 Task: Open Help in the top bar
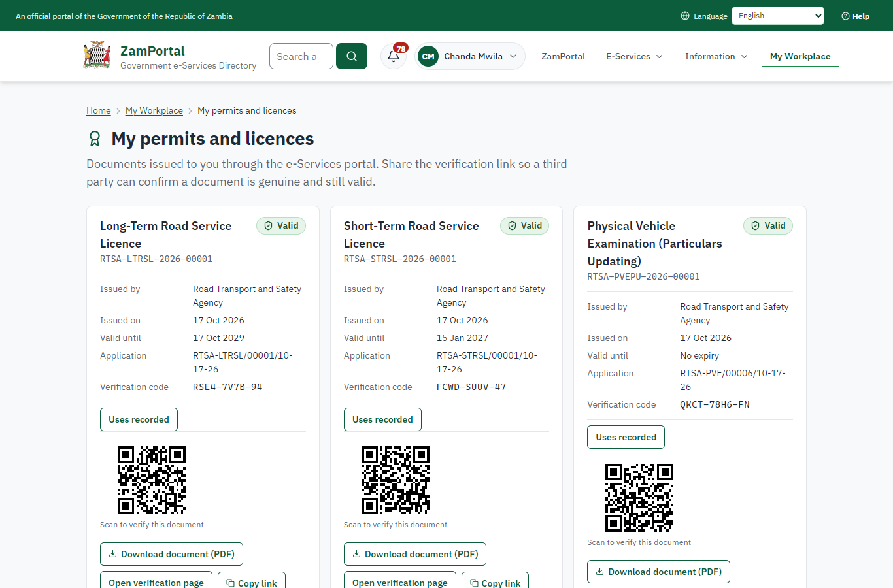click(855, 16)
